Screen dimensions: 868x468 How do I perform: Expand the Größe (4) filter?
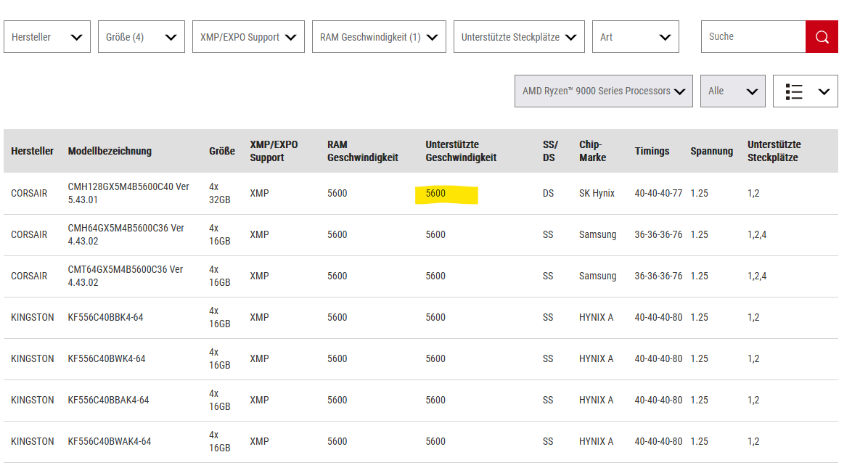click(x=141, y=37)
